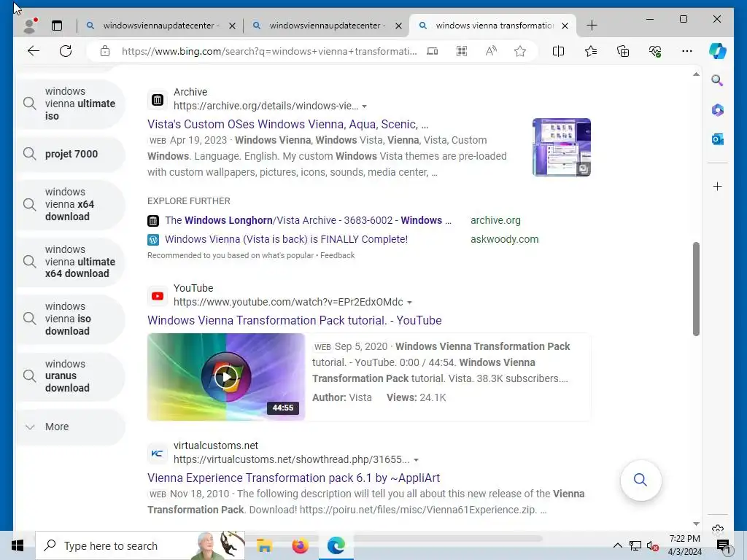
Task: Switch to first windowsviennaupdatecenter tab
Action: point(161,26)
